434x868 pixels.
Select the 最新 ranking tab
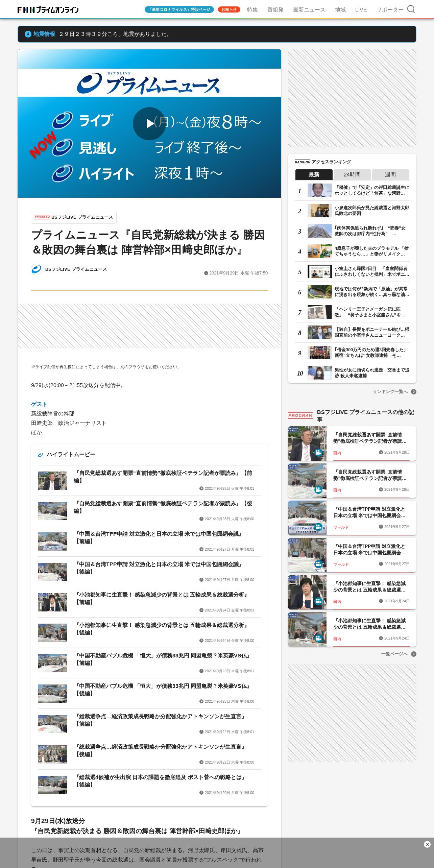coord(314,174)
